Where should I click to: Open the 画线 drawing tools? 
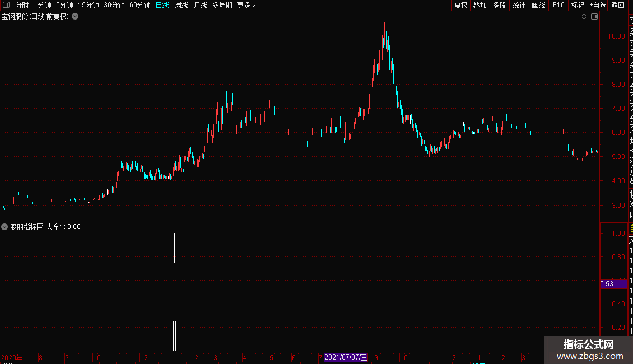pos(538,5)
